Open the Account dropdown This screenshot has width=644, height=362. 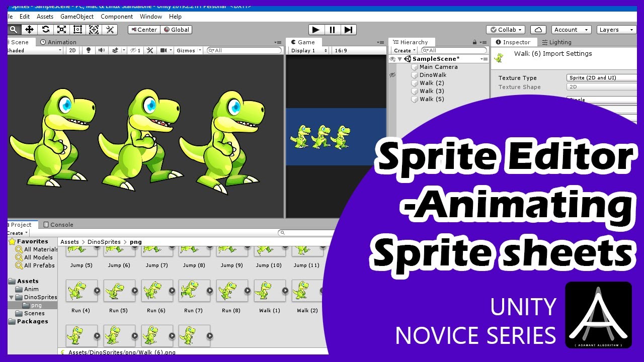[x=571, y=30]
